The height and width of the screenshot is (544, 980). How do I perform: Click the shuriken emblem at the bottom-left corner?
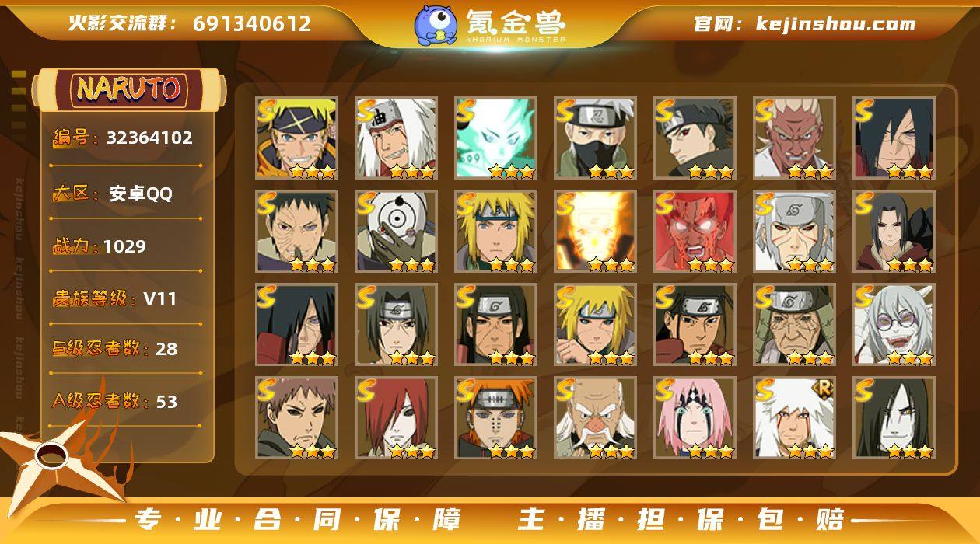coord(56,459)
